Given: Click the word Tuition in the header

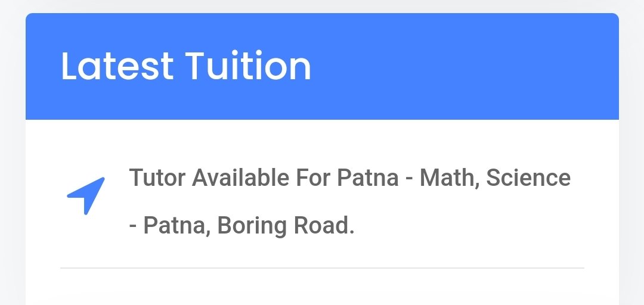Looking at the screenshot, I should tap(248, 66).
